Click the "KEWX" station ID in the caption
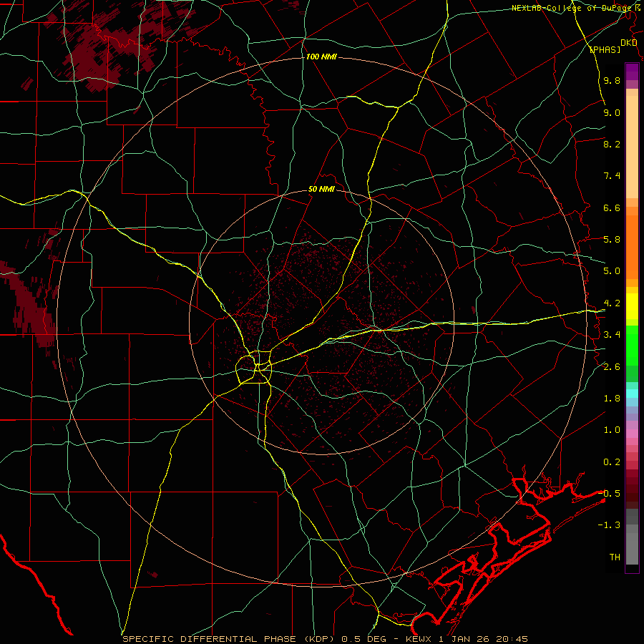Viewport: 644px width, 644px height. 419,639
